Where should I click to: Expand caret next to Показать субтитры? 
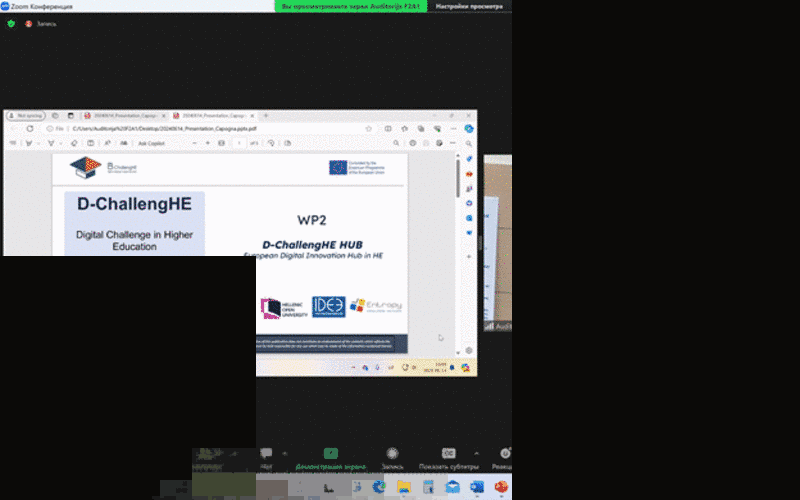pos(477,453)
